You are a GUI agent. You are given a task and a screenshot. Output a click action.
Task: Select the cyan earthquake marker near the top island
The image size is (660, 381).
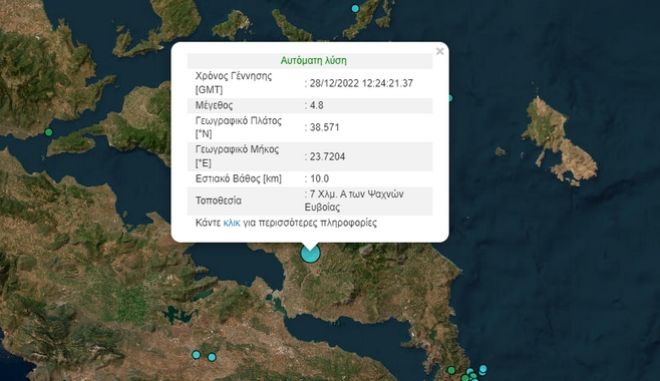coord(355,8)
